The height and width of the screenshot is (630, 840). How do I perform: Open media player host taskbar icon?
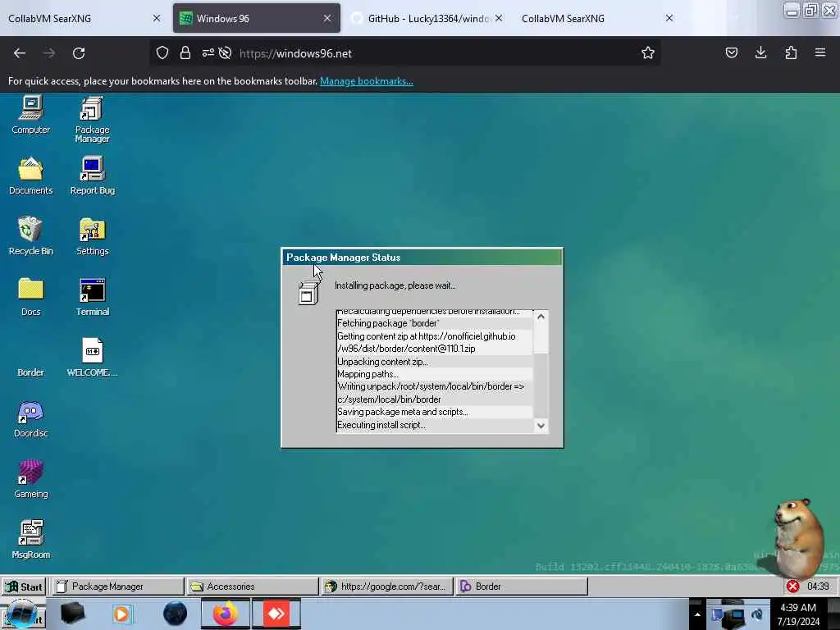click(x=121, y=614)
